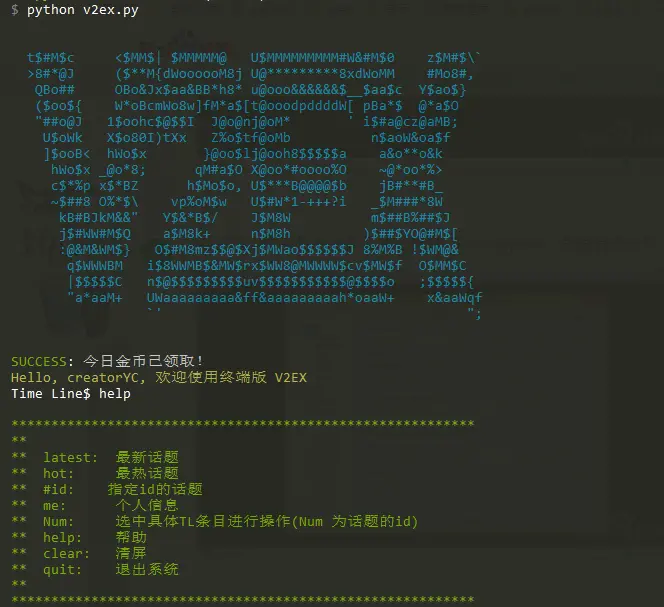The width and height of the screenshot is (664, 607).
Task: Click the '帮助' description text
Action: [x=131, y=538]
